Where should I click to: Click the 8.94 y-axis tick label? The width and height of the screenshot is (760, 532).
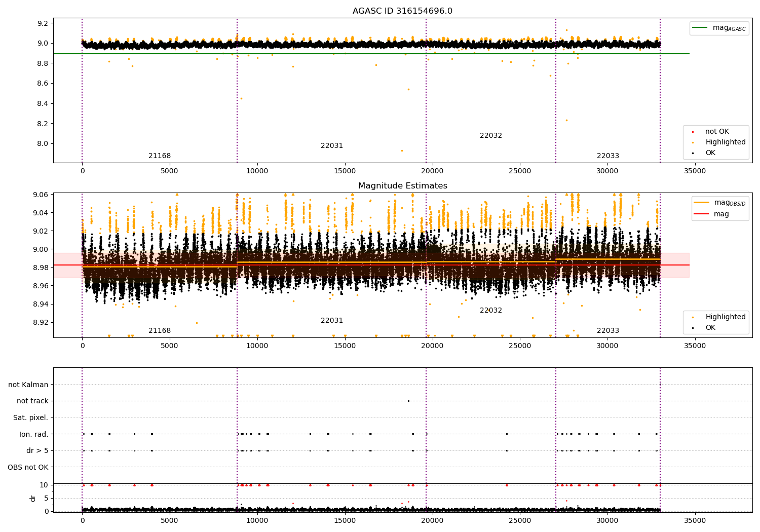pos(41,304)
